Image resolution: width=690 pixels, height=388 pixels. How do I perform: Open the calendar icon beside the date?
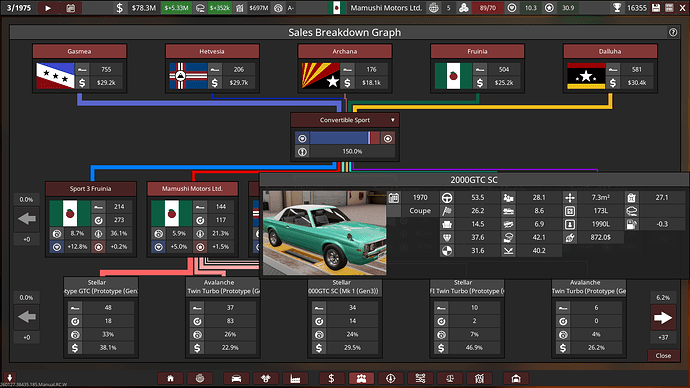click(70, 8)
